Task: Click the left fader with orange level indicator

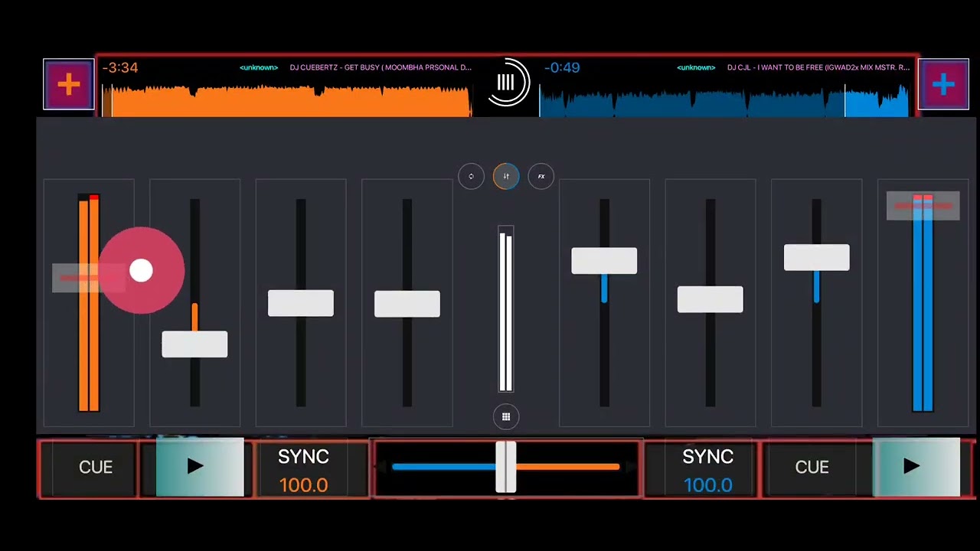Action: 194,344
